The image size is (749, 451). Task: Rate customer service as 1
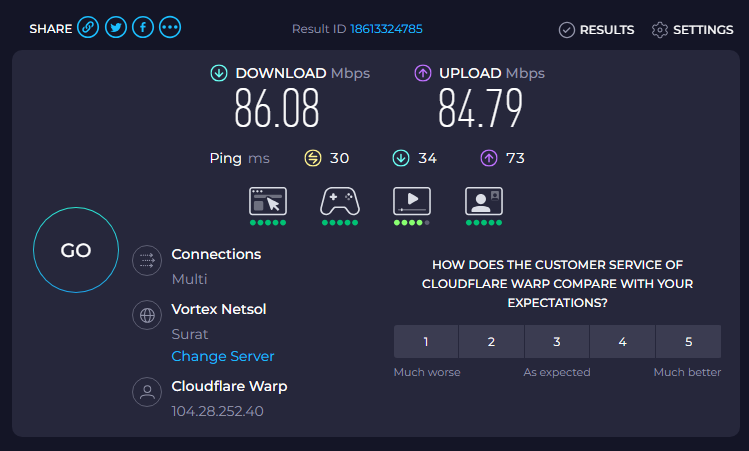pos(426,342)
